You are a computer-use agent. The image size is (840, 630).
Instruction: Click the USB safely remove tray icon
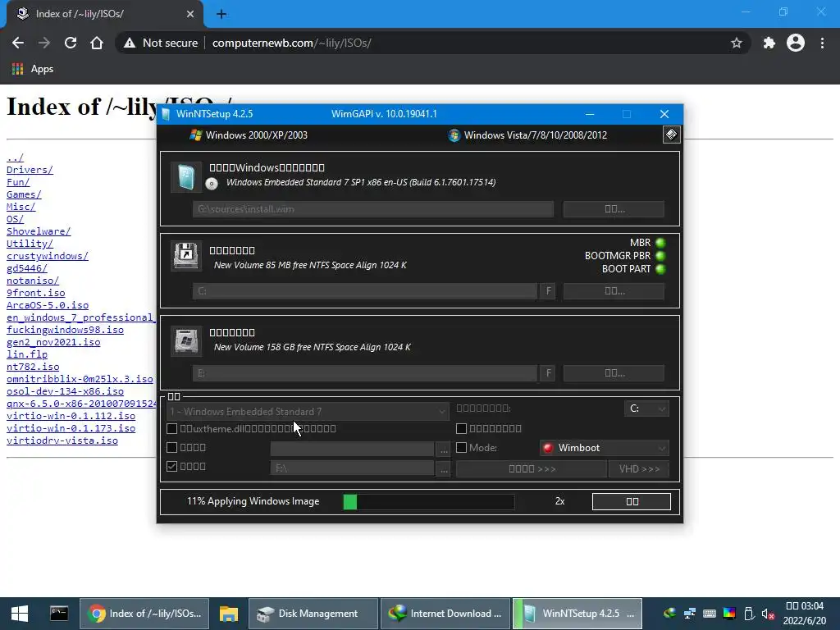point(749,614)
